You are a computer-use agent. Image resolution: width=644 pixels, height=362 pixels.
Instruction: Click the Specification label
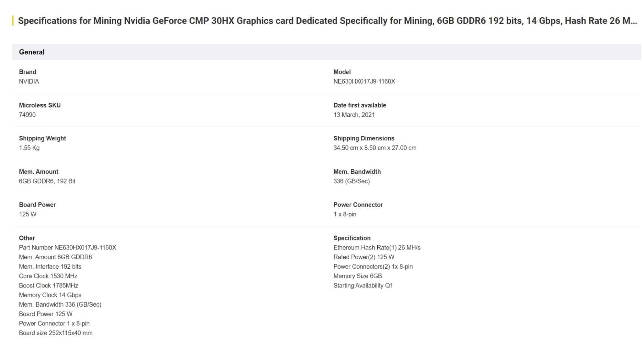352,238
